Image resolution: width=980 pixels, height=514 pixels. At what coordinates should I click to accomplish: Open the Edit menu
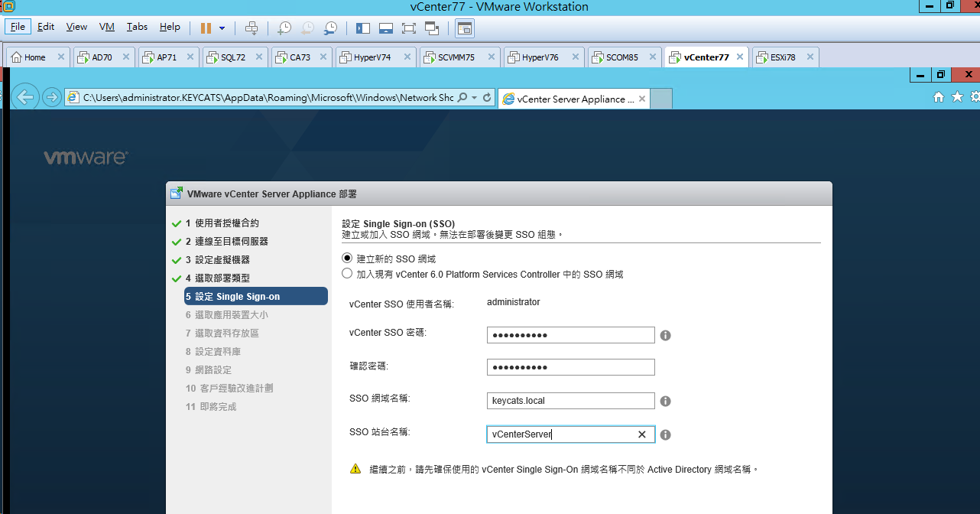pos(46,27)
